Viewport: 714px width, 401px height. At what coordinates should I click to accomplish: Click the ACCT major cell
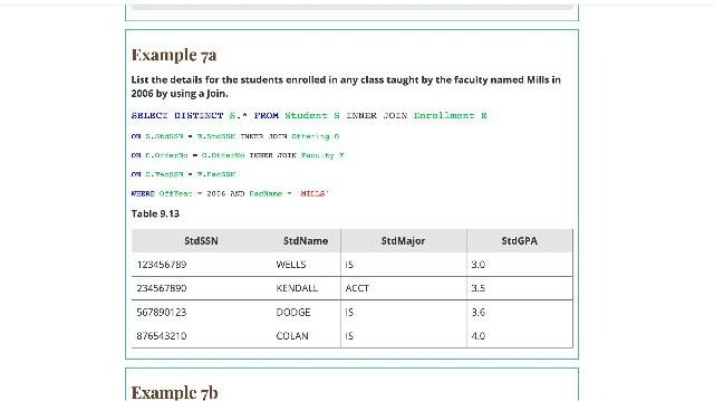357,288
